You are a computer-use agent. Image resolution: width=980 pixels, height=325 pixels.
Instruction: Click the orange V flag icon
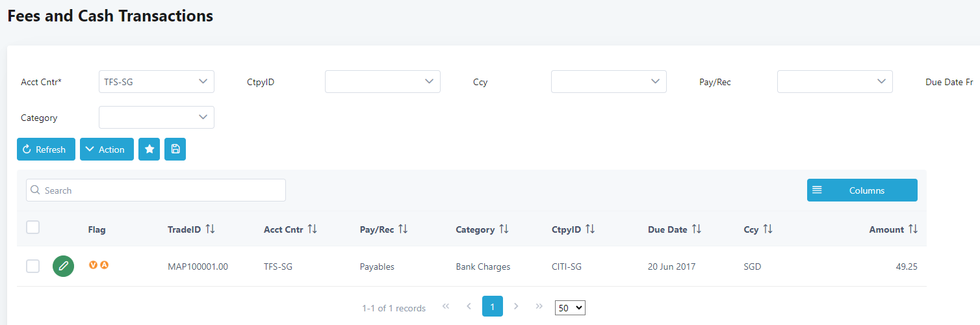click(93, 265)
